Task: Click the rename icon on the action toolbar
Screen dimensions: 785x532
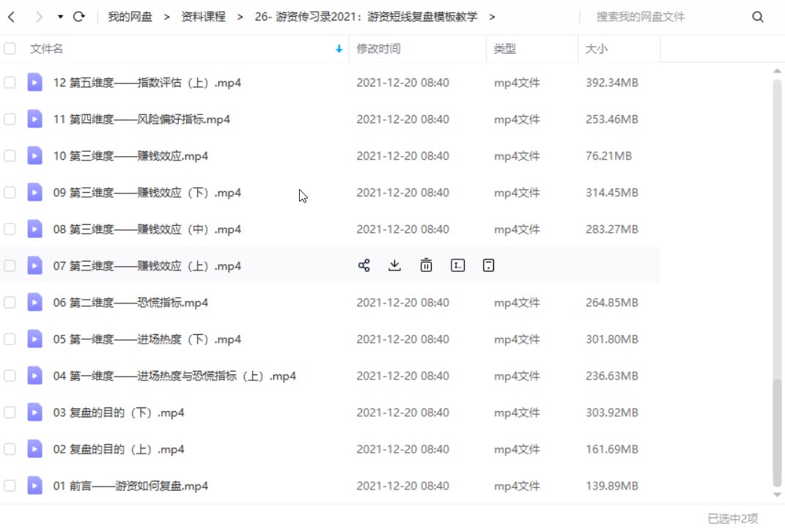Action: click(x=457, y=265)
